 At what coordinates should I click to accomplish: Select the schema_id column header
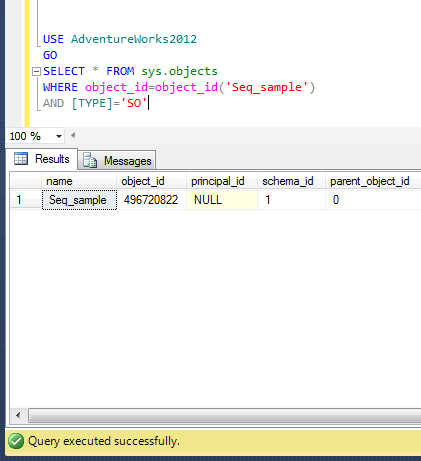291,181
